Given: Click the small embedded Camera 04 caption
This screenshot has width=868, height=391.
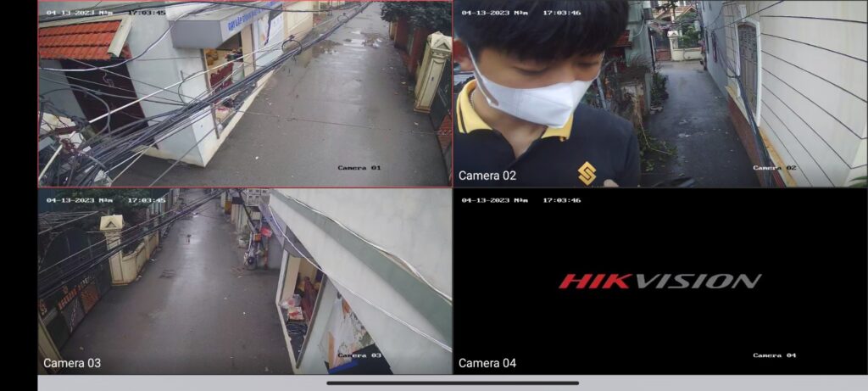Looking at the screenshot, I should (x=775, y=355).
